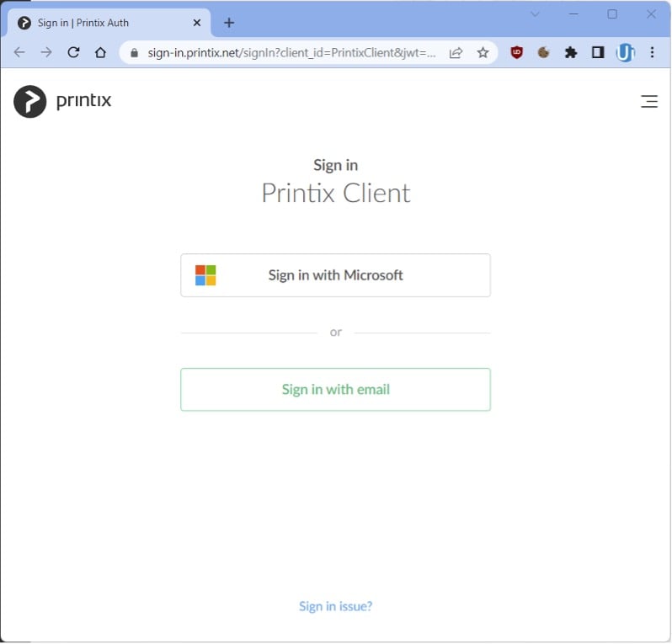Click the printix wordmark text
This screenshot has height=644, width=672.
[x=83, y=101]
